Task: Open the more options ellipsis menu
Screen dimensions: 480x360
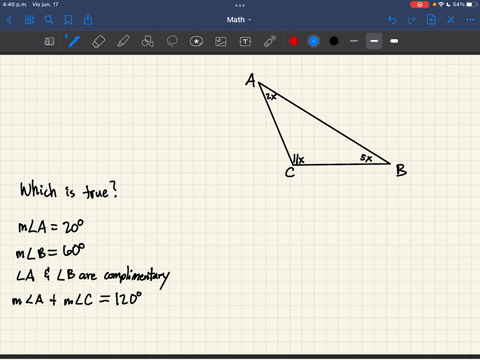Action: pos(470,20)
